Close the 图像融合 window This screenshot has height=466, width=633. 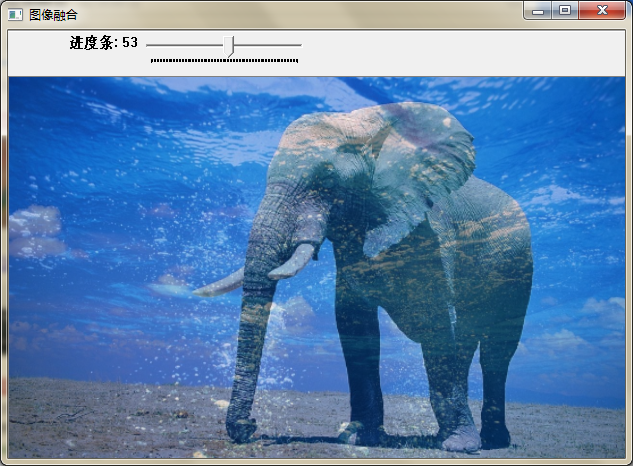(x=602, y=10)
